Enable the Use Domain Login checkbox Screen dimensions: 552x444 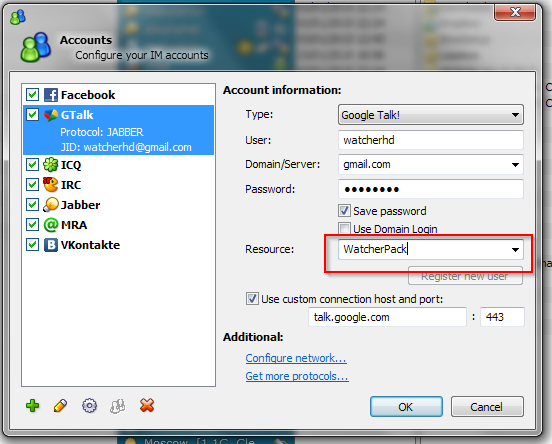[x=344, y=229]
